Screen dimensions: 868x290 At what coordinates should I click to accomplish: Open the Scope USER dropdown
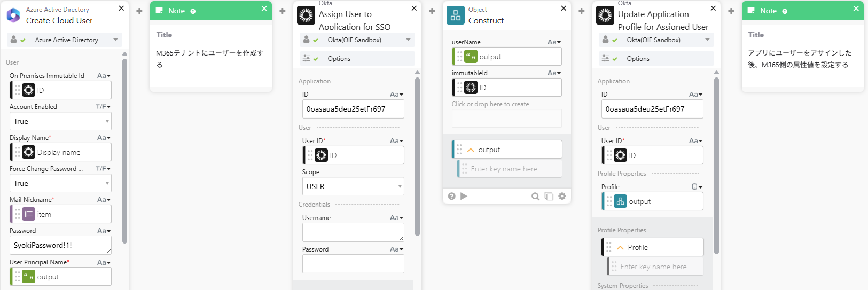coord(353,186)
